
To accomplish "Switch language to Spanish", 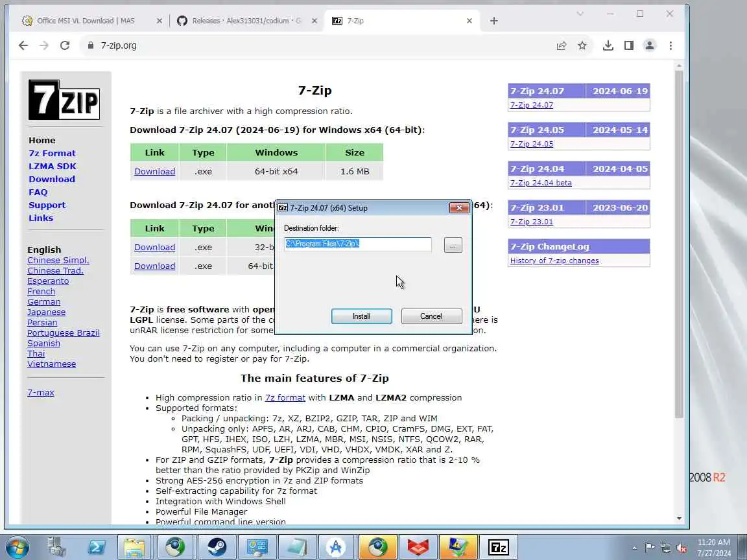I will 44,344.
